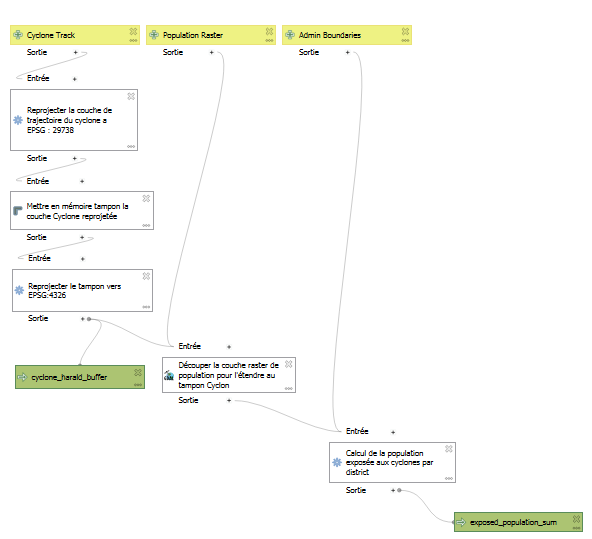Click the Cyclone Track plus icon

coord(18,35)
